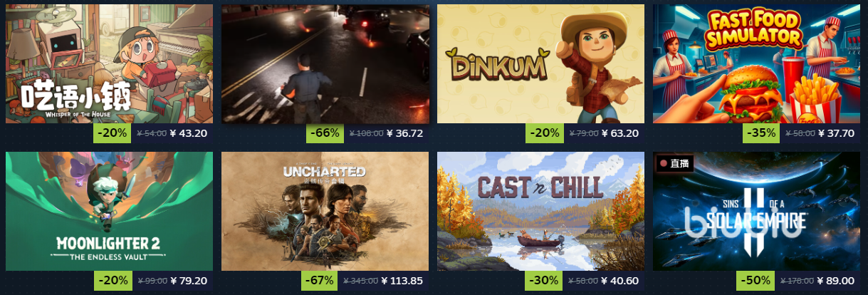Open Sins of a Solar Empire II thumbnail
This screenshot has height=295, width=868.
pos(756,211)
